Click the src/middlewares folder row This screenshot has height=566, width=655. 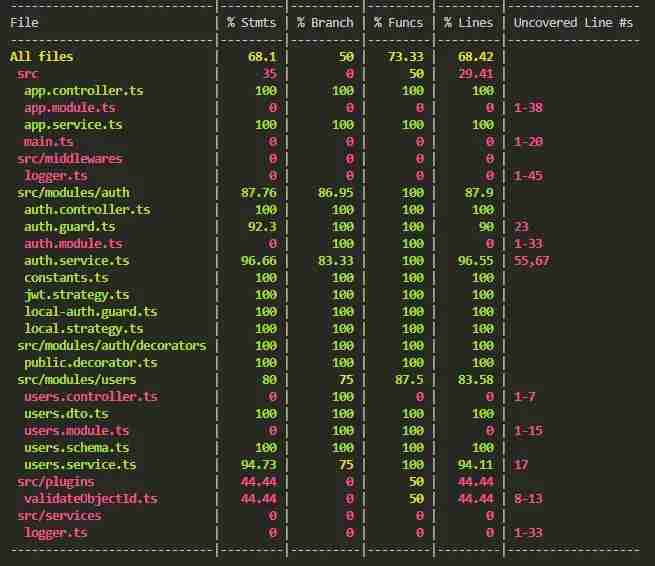click(70, 159)
